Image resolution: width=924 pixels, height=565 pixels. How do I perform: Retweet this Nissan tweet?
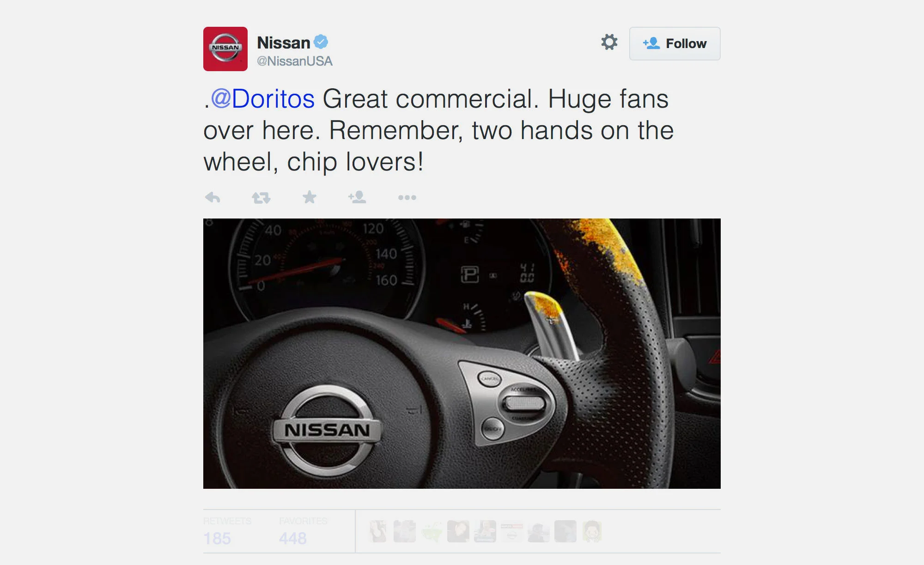(261, 198)
